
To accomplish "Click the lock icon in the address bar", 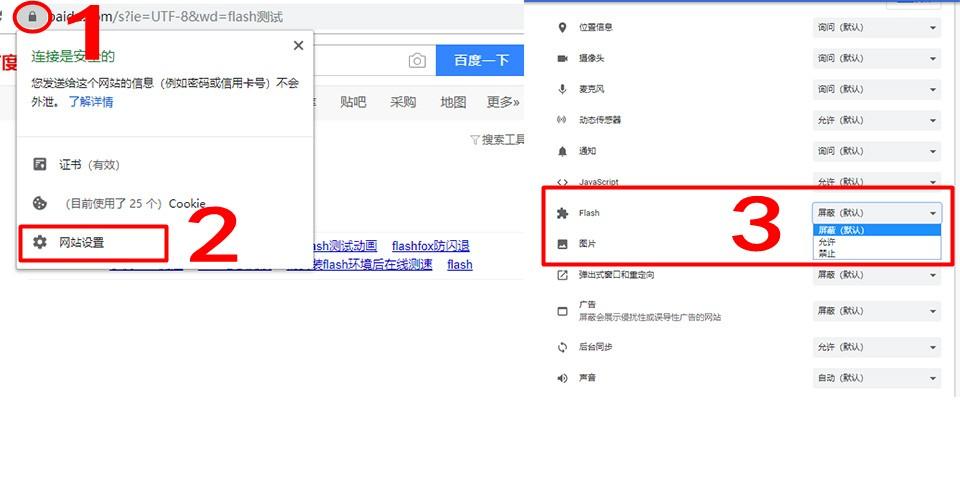I will click(x=33, y=17).
